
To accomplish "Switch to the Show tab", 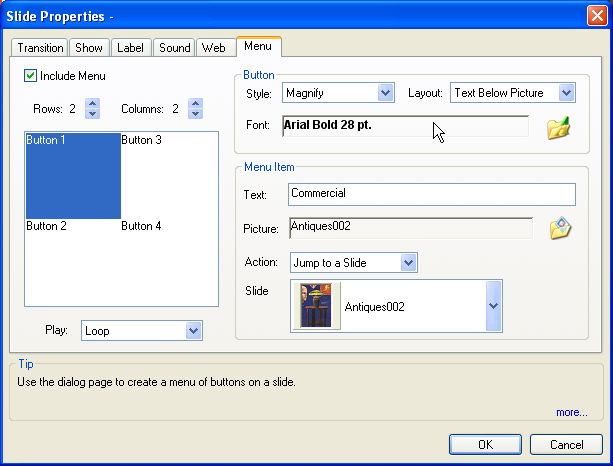I will [x=89, y=48].
